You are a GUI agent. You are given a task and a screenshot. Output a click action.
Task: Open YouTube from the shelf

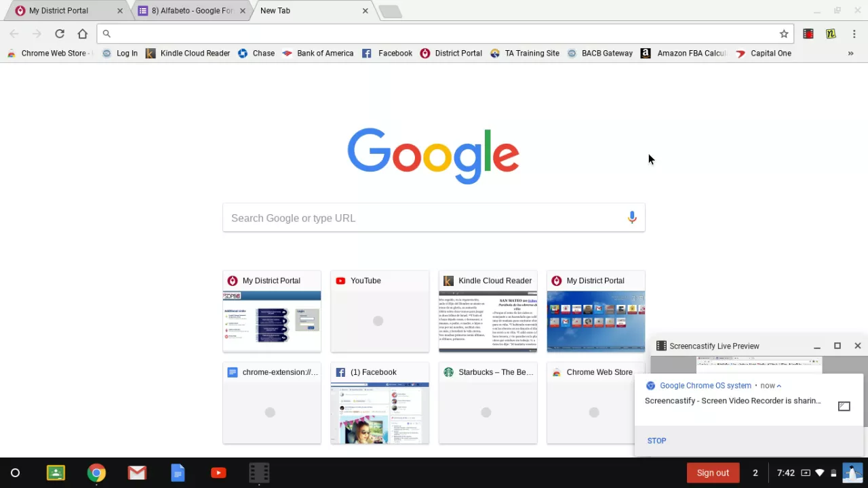pos(218,473)
